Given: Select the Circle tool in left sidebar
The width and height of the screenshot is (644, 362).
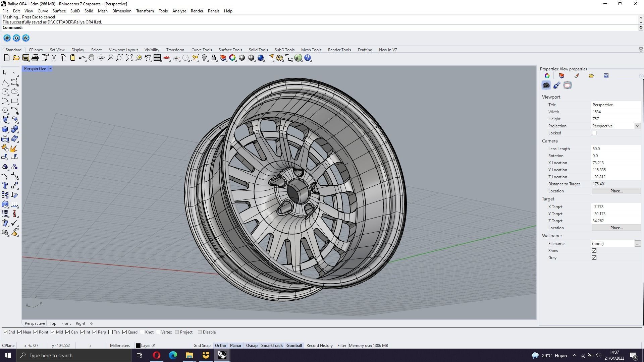Looking at the screenshot, I should tap(5, 92).
